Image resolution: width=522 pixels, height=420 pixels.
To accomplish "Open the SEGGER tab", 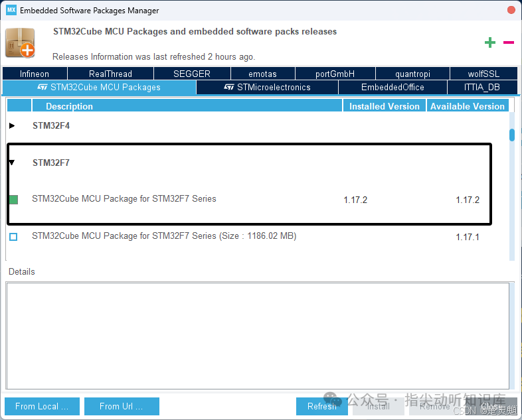I will 192,74.
